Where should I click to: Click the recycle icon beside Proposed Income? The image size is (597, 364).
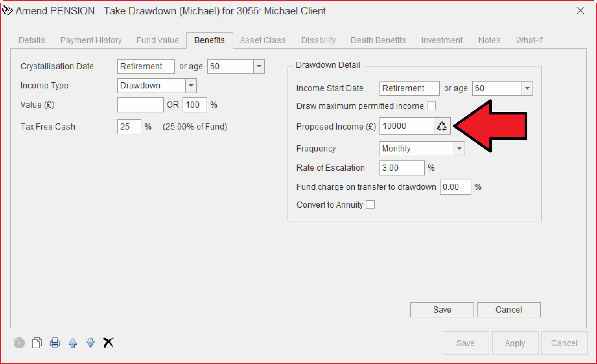pos(442,126)
